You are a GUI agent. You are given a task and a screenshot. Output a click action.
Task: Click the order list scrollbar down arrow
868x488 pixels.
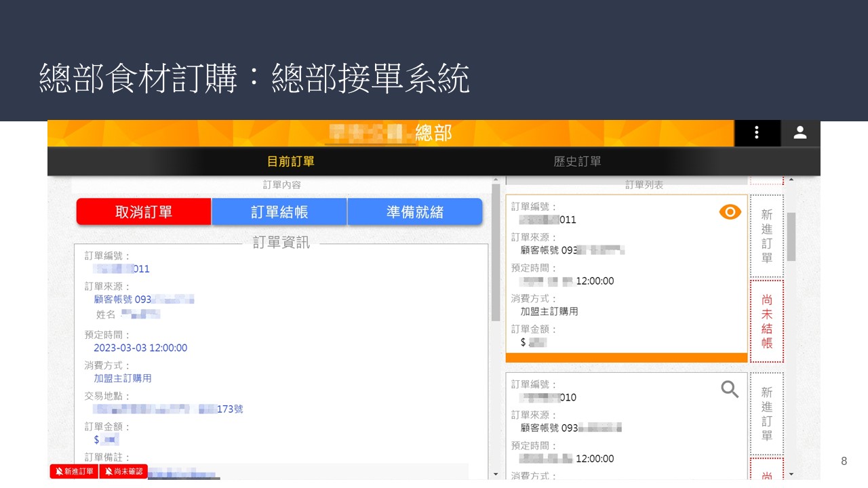(791, 474)
